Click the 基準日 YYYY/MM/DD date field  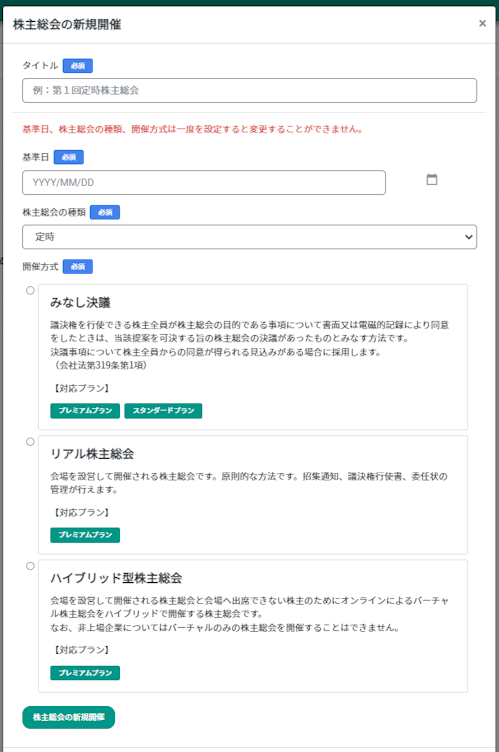coord(204,182)
